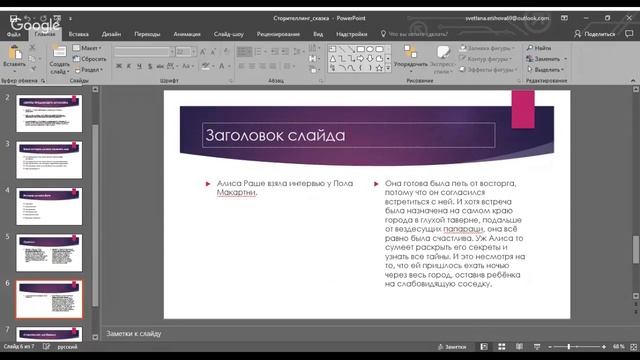Viewport: 640px width, 360px height.
Task: Click the Clear All Formatting icon
Action: tap(227, 52)
